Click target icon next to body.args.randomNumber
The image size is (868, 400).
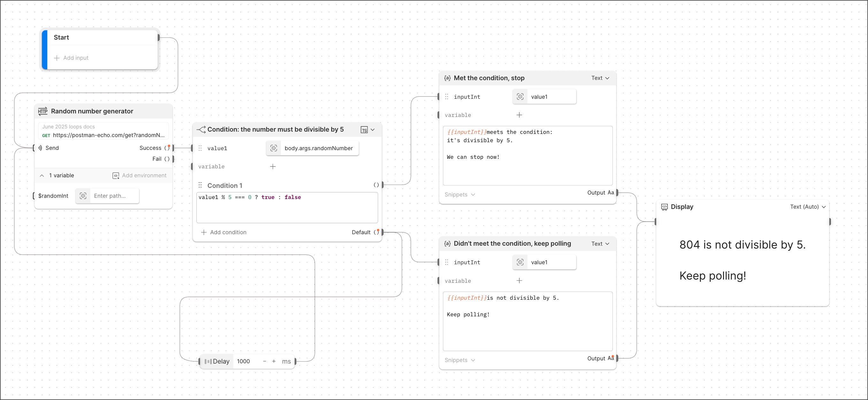[x=274, y=148]
